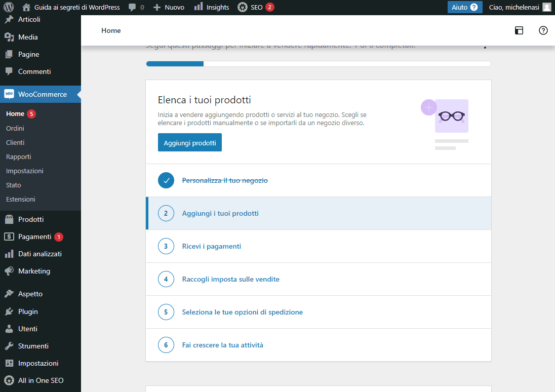Click step number 4 circle
This screenshot has width=555, height=392.
click(x=166, y=279)
